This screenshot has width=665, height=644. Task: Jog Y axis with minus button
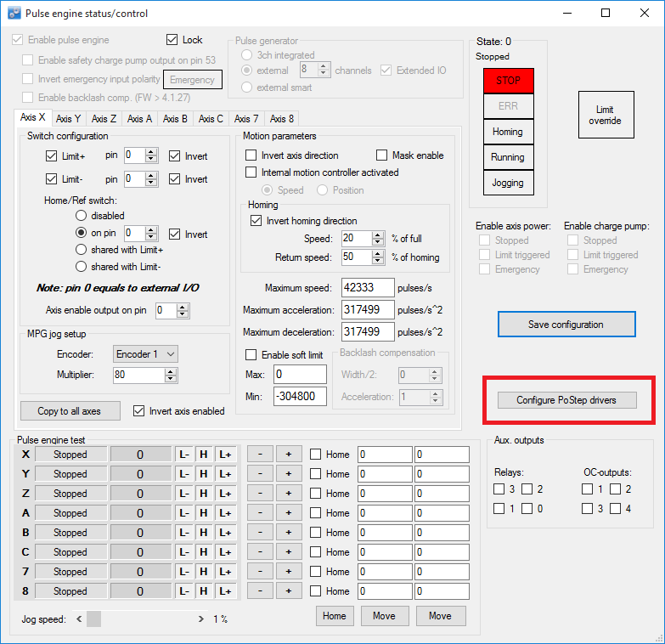260,473
